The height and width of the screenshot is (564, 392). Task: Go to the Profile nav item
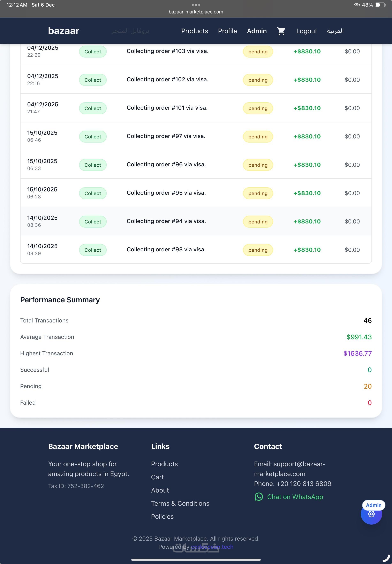coord(227,31)
